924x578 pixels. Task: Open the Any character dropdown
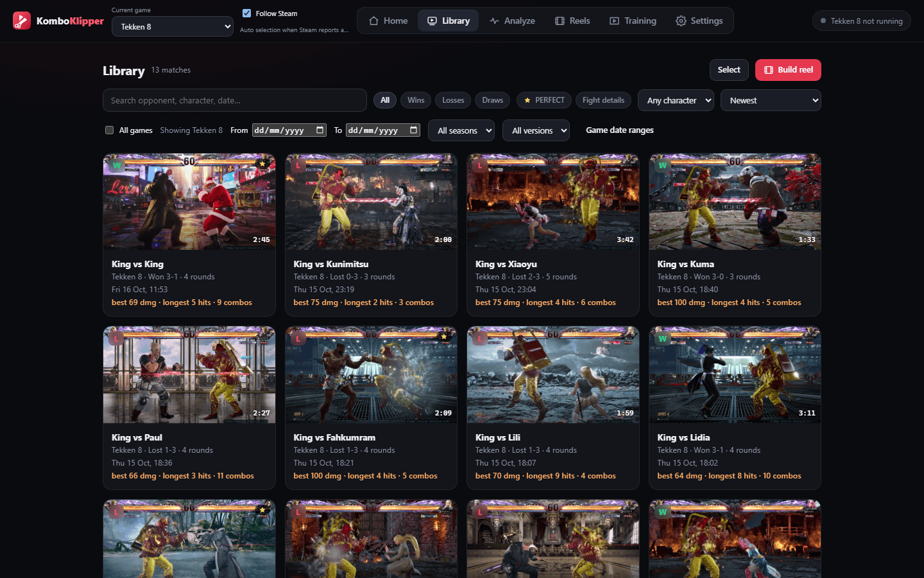(x=676, y=100)
